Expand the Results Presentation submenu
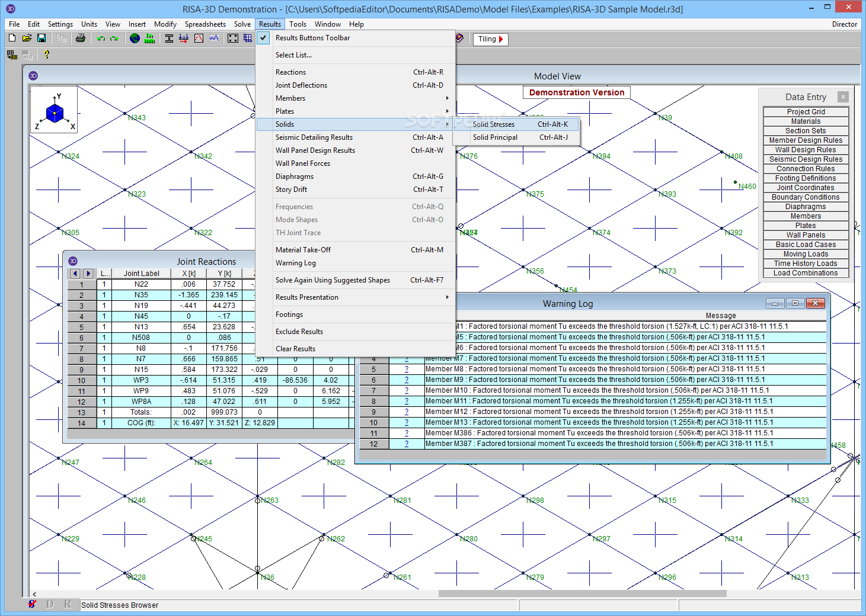Viewport: 866px width, 616px height. [356, 297]
